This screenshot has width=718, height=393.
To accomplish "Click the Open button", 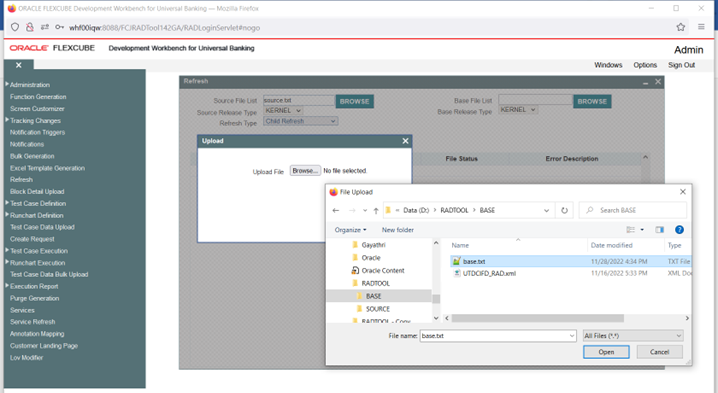I will point(606,352).
